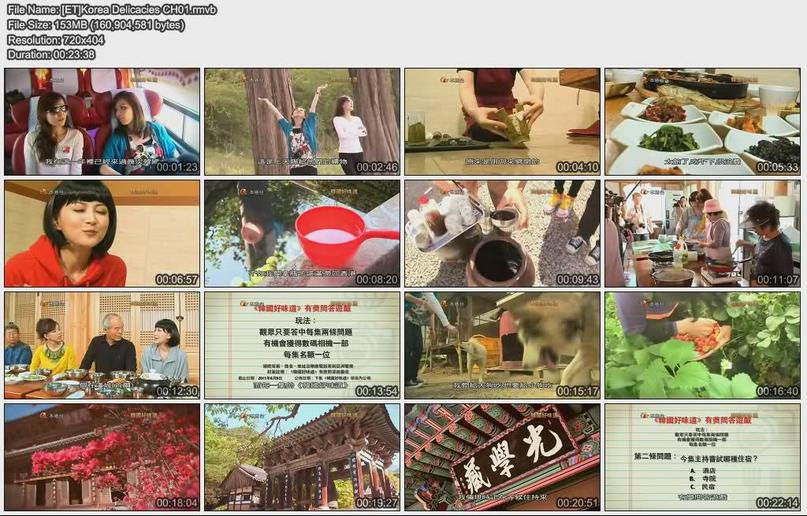807x516 pixels.
Task: Select the temple building thumbnail at 00:19:27
Action: click(x=302, y=457)
